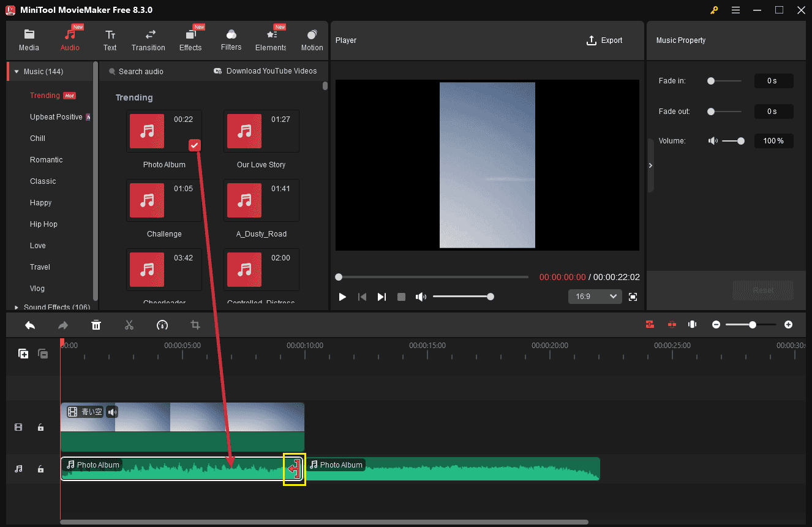Image resolution: width=812 pixels, height=527 pixels.
Task: Switch to the Text tab
Action: click(x=110, y=40)
